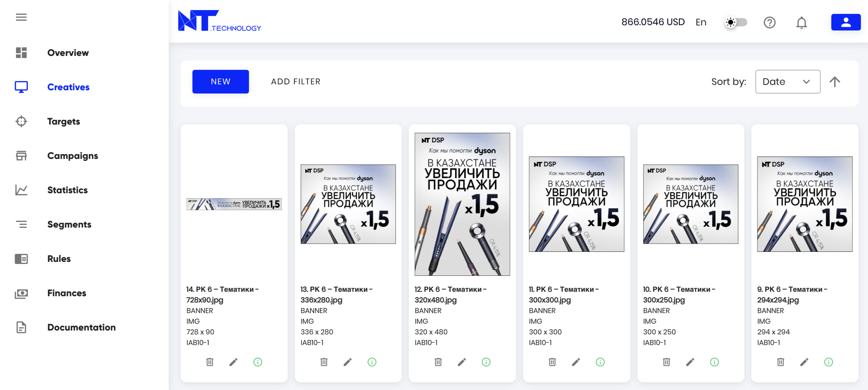Screen dimensions: 868x390
Task: Open the Sort by Date dropdown
Action: [x=787, y=82]
